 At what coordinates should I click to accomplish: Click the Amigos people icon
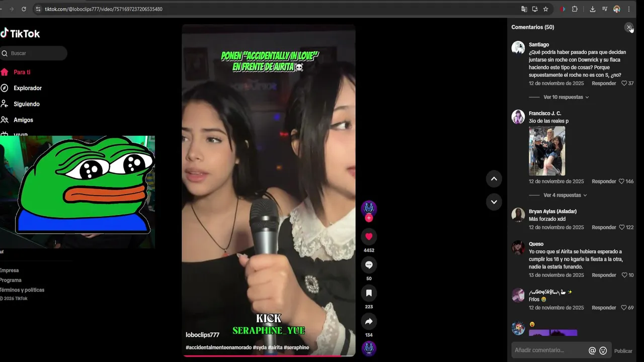pyautogui.click(x=4, y=120)
